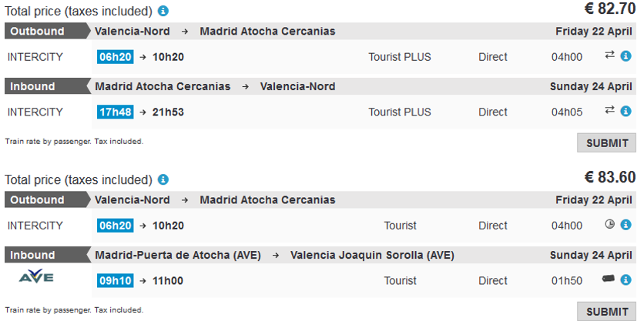Open info for 06h20 Tourist outbound train
Viewport: 644px width, 328px height.
tap(626, 226)
